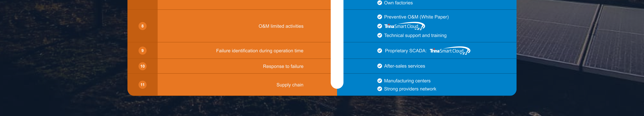Click the number 9 badge
This screenshot has height=116, width=644.
coord(143,51)
